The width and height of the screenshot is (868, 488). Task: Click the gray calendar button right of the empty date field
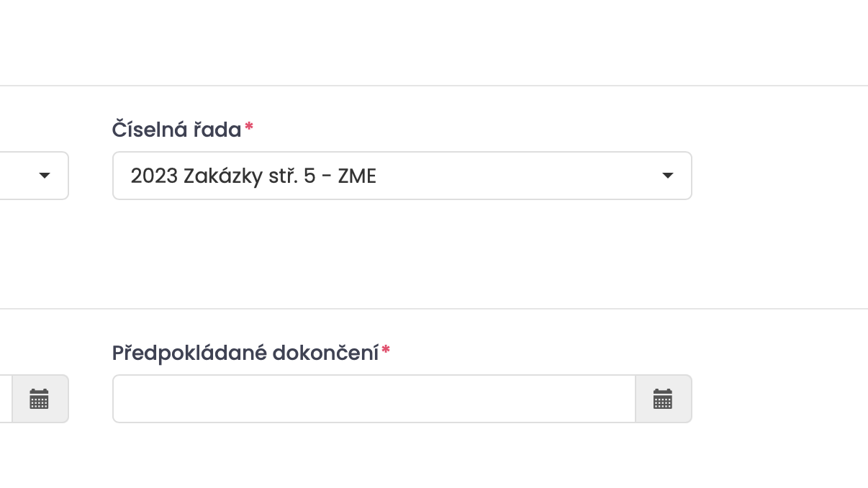coord(664,399)
